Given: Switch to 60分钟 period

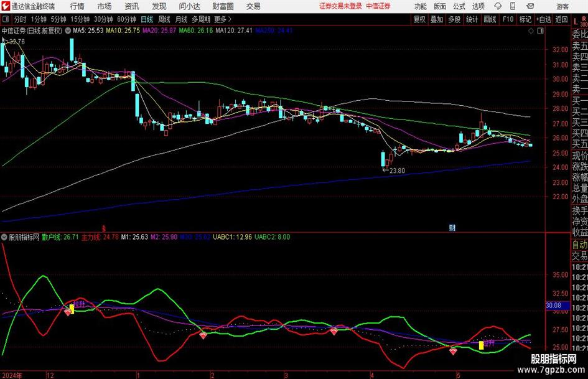Looking at the screenshot, I should [127, 19].
